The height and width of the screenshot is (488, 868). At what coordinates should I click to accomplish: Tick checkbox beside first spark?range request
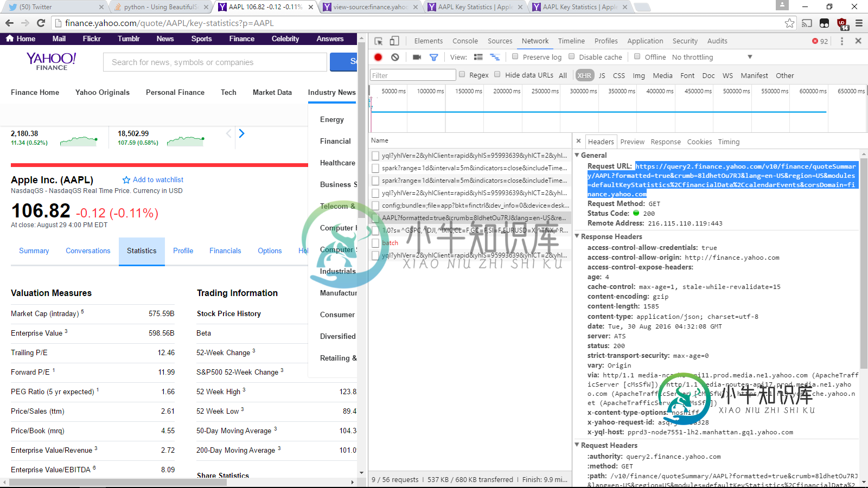point(375,168)
